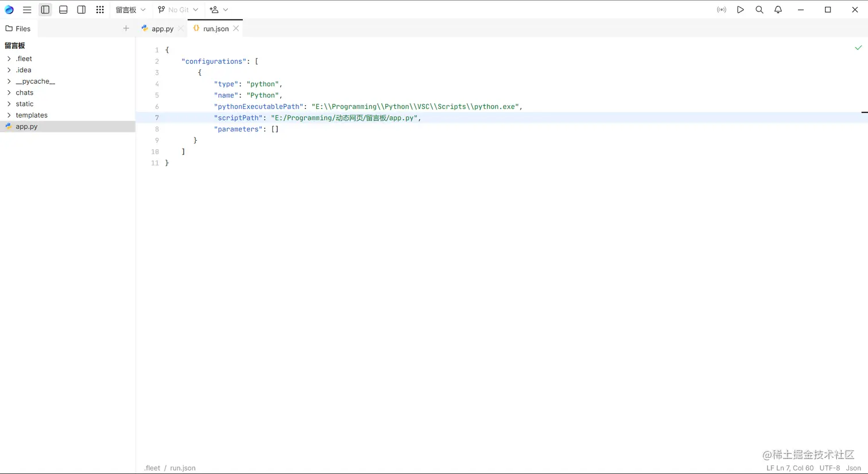Open the No Git branch dropdown
This screenshot has width=868, height=474.
(178, 10)
